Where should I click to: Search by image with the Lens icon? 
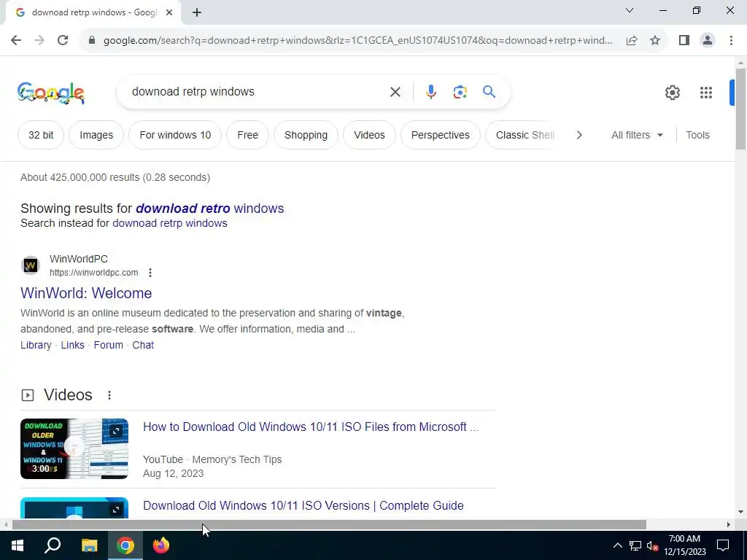click(x=460, y=92)
